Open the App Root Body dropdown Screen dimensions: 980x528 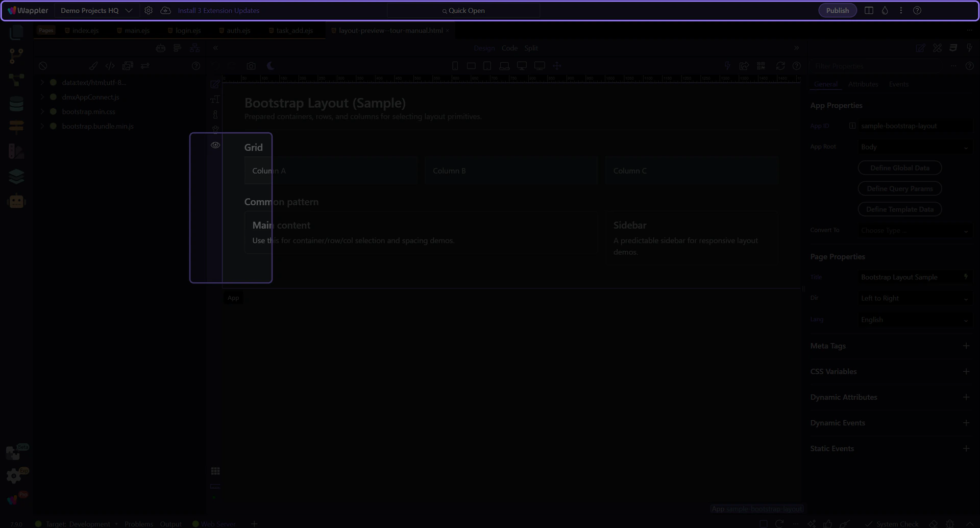point(914,147)
